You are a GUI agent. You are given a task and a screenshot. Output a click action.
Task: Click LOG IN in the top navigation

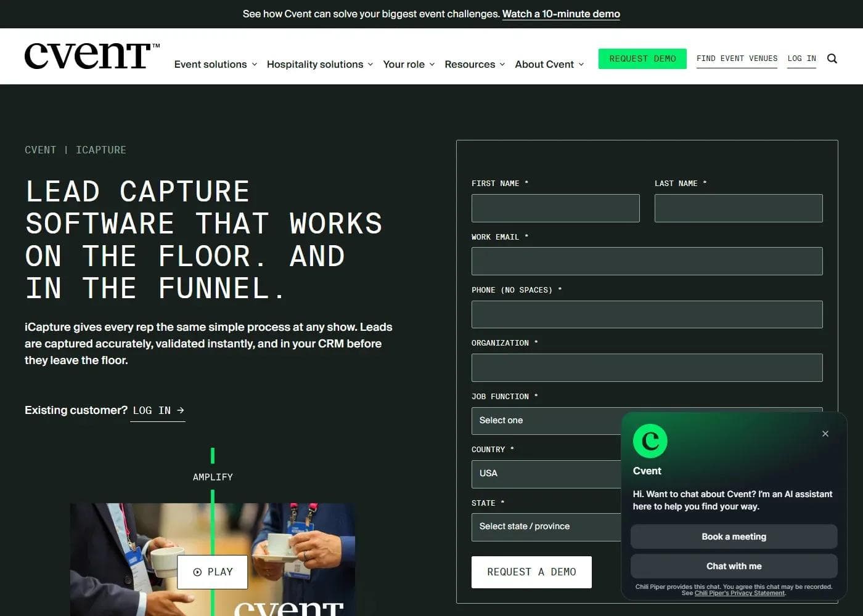(801, 59)
